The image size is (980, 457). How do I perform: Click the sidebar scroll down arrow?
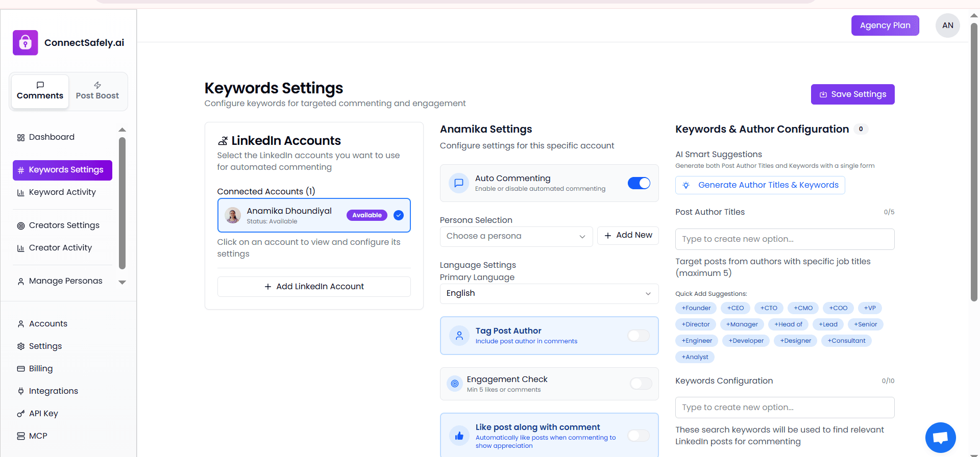pyautogui.click(x=122, y=282)
